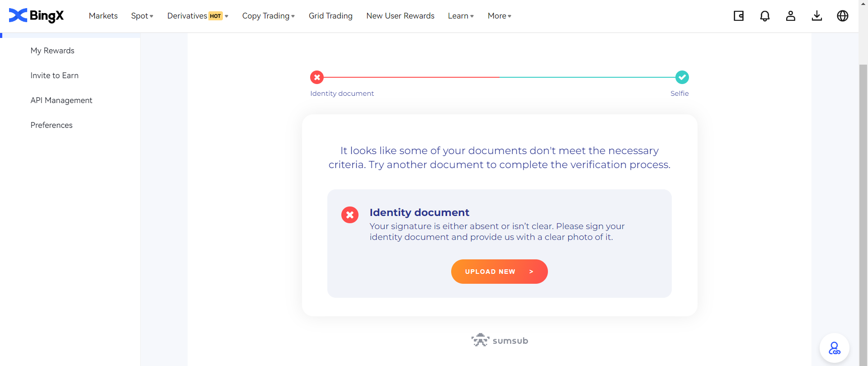The width and height of the screenshot is (868, 366).
Task: Open Invite to Earn in the sidebar
Action: click(54, 75)
